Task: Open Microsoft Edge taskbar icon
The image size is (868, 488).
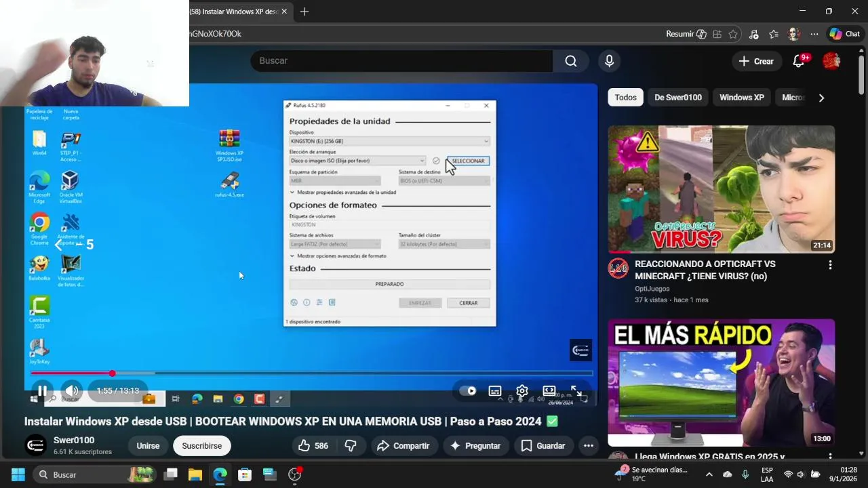Action: click(220, 474)
